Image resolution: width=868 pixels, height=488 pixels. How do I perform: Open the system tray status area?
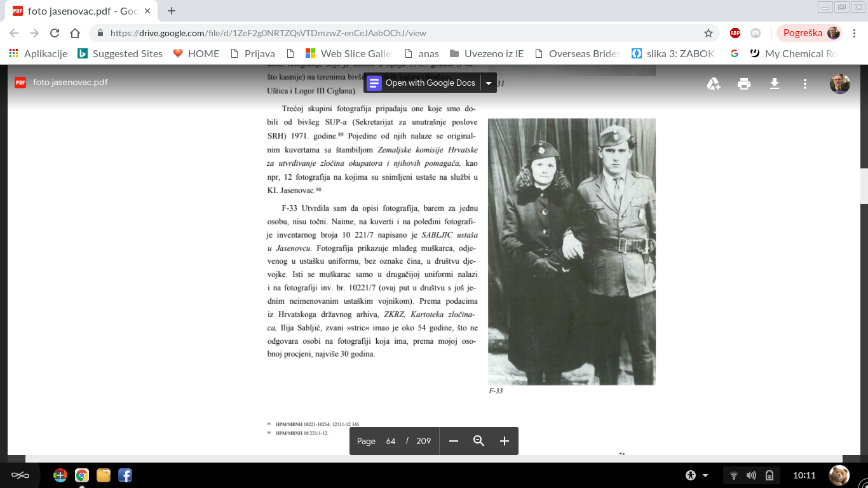[751, 475]
